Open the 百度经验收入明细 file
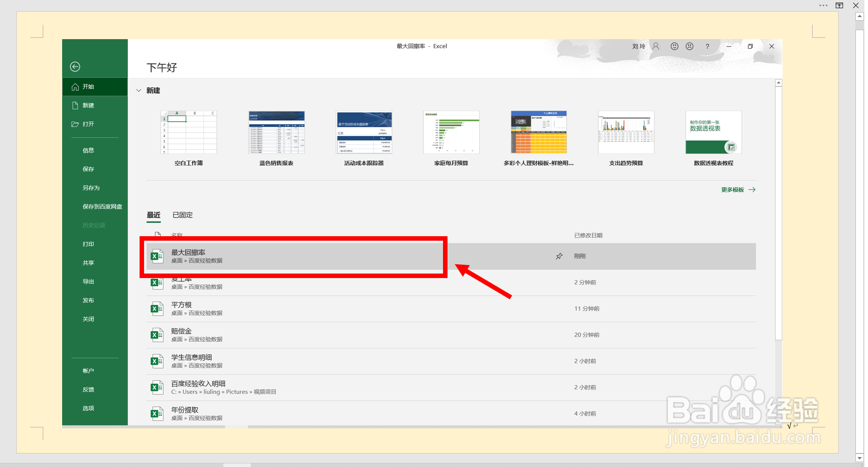This screenshot has width=868, height=467. (451, 387)
